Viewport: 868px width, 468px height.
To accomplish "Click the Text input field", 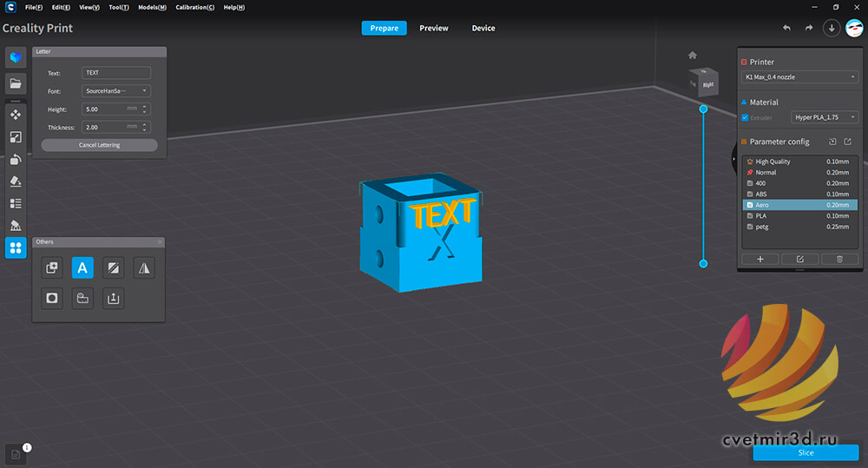I will (116, 73).
